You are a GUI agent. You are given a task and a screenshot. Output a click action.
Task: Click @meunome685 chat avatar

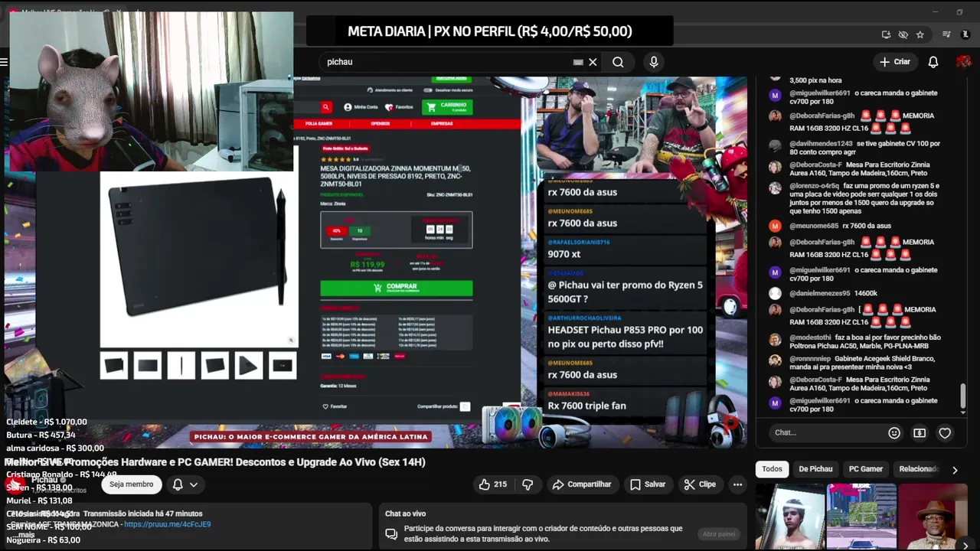pos(775,227)
